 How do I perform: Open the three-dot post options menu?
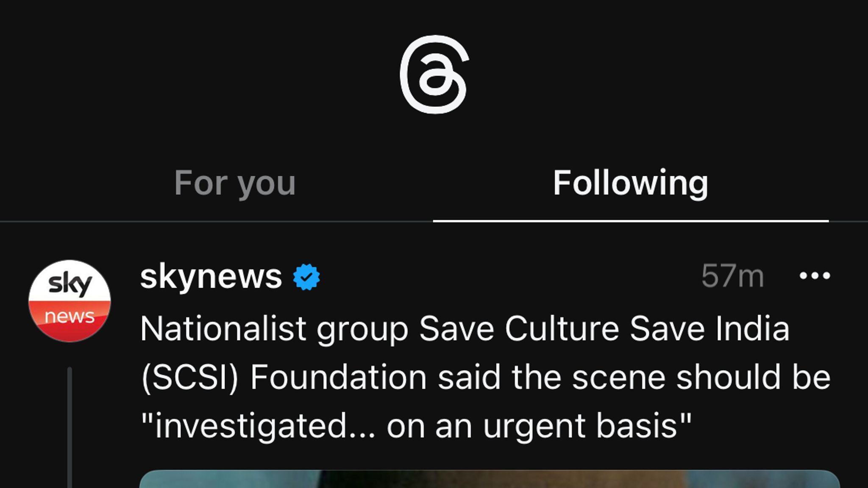814,276
